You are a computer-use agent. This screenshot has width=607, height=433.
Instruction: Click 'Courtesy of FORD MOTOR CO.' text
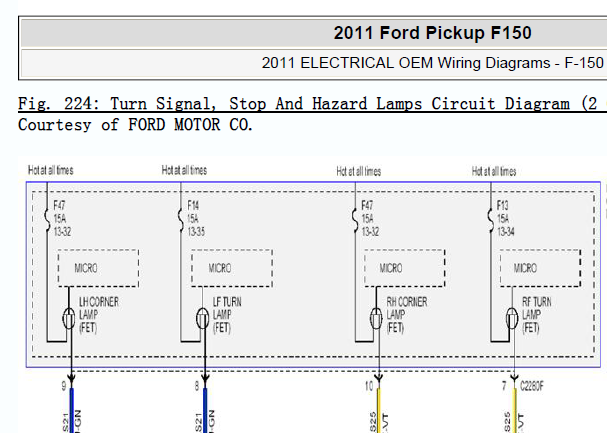coord(135,125)
